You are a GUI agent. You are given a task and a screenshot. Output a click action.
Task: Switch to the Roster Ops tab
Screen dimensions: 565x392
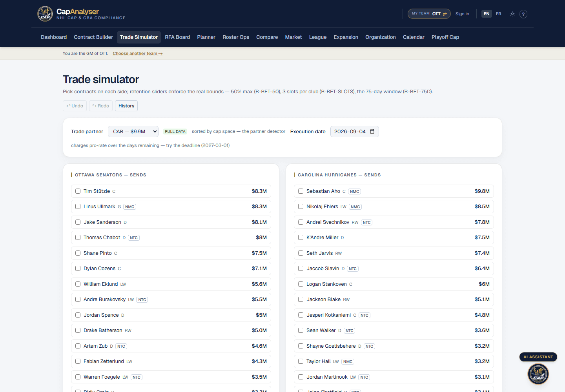(x=236, y=37)
